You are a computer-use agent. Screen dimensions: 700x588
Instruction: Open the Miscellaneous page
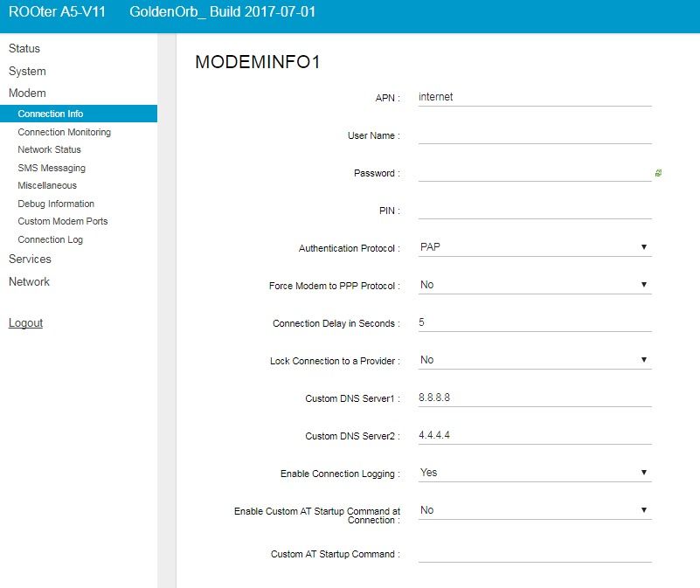[x=47, y=185]
